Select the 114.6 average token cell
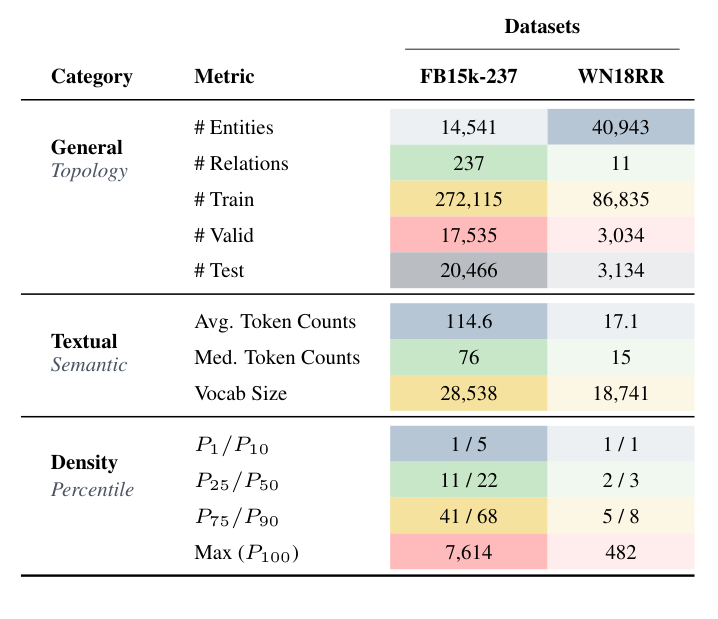718x619 pixels. click(468, 322)
